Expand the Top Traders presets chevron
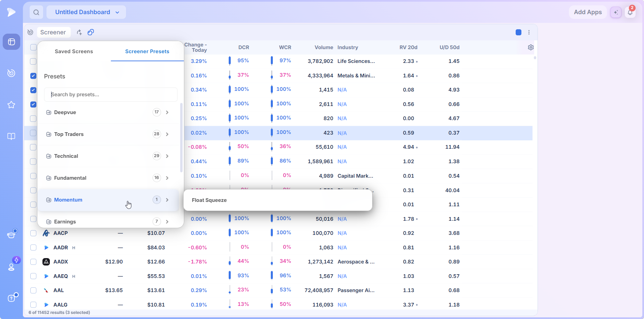Screen dimensions: 644x319 pyautogui.click(x=167, y=134)
